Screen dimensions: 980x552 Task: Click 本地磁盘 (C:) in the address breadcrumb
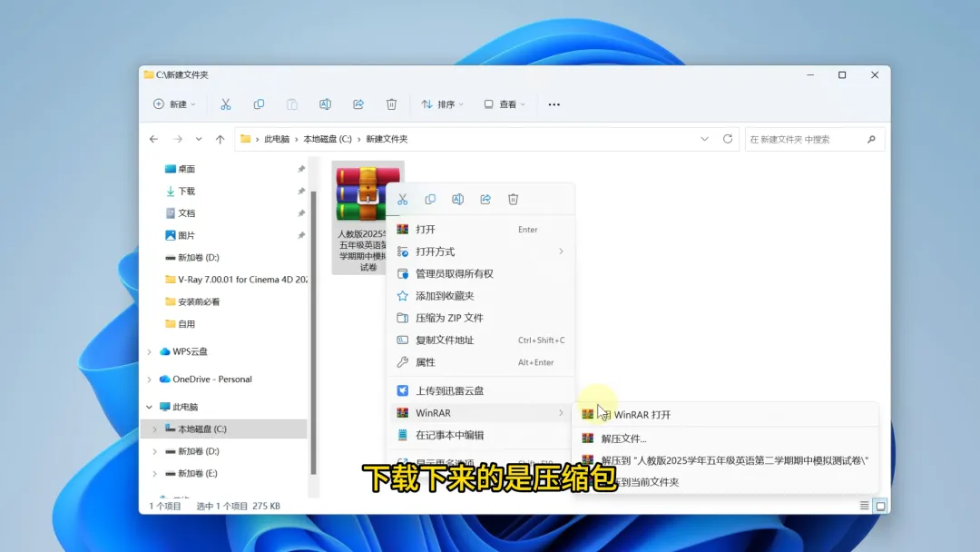(328, 139)
